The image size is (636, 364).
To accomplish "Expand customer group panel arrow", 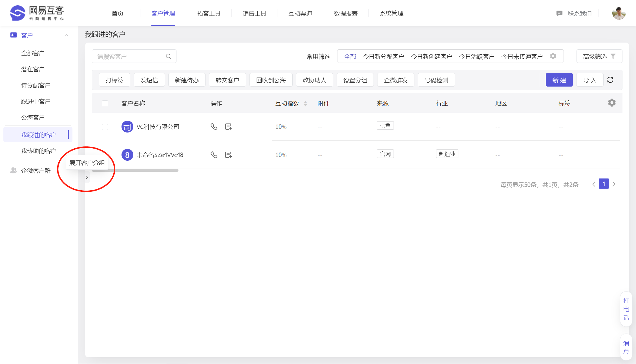I will (87, 177).
